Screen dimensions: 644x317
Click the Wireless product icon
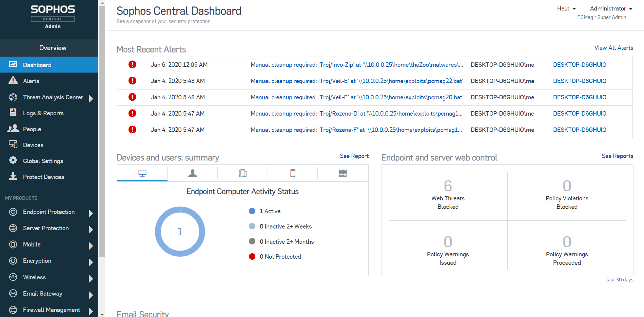13,277
